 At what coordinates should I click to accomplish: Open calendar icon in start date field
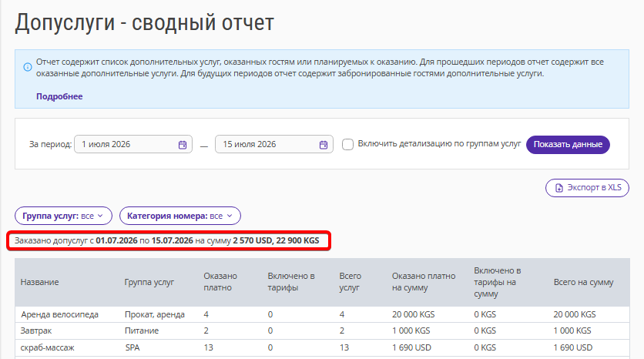coord(183,145)
